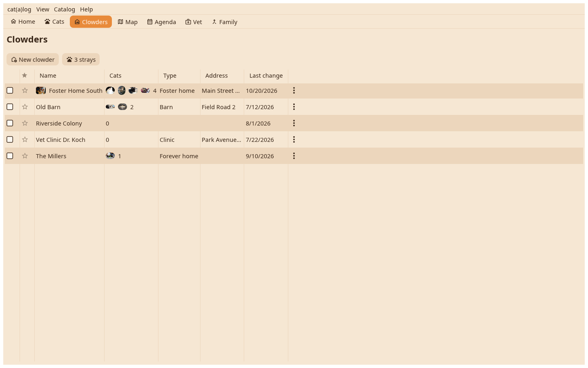Go to the Home tab

point(23,22)
